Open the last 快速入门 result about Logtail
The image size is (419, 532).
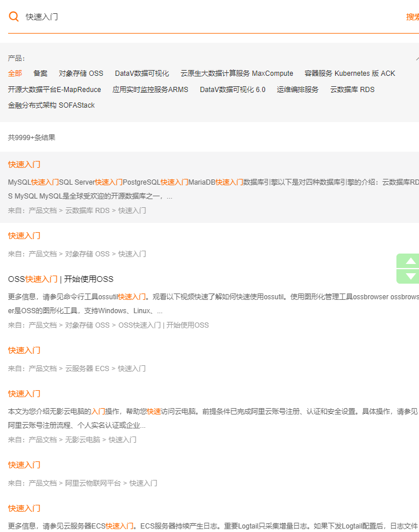coord(24,509)
